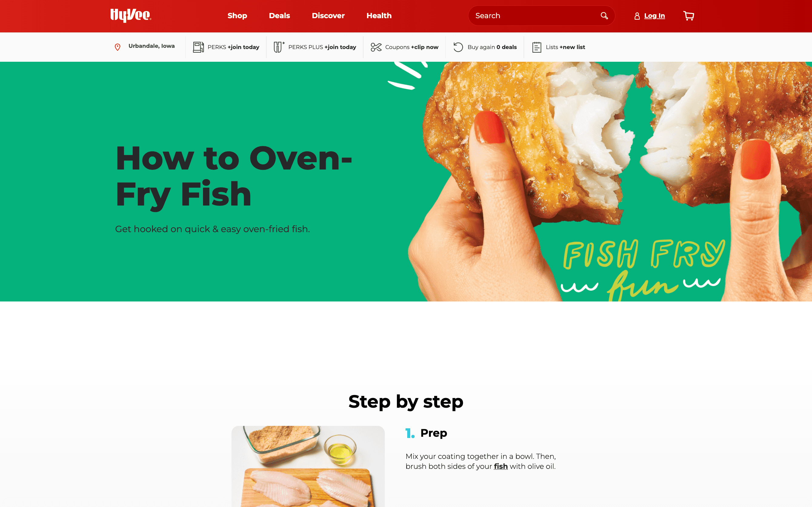Open the Deals menu
The width and height of the screenshot is (812, 507).
click(279, 16)
